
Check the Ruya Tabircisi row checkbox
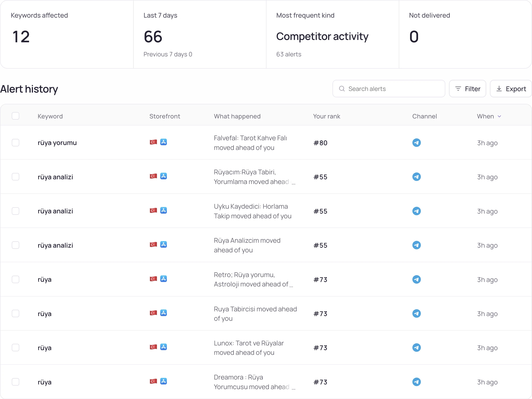tap(16, 313)
